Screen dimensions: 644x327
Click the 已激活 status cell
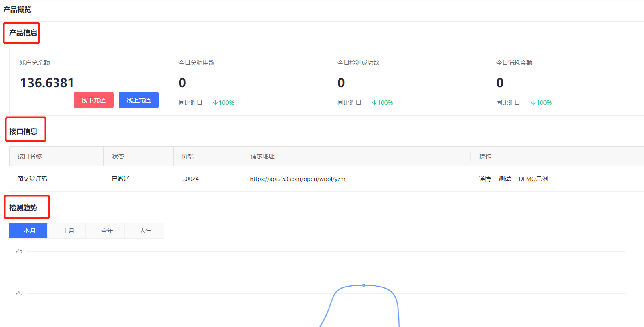121,179
